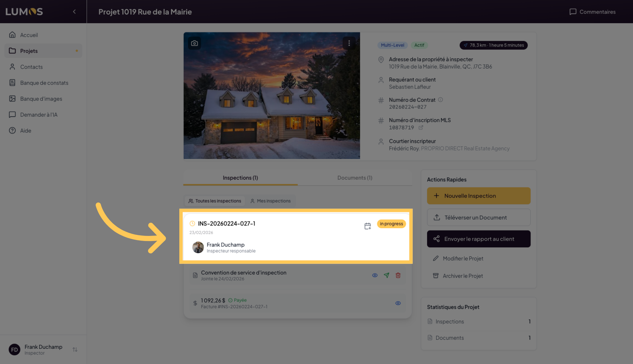The image size is (633, 364).
Task: Switch to the Documents (1) tab
Action: tap(354, 178)
